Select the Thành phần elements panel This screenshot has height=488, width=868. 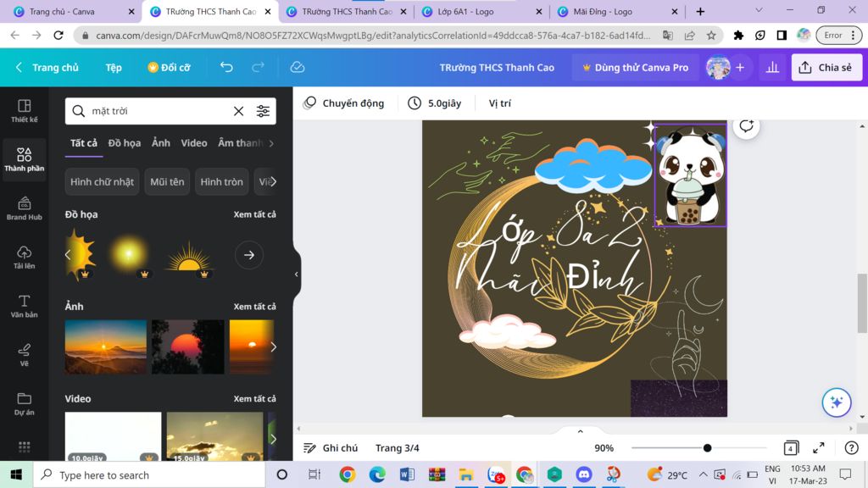(x=25, y=159)
